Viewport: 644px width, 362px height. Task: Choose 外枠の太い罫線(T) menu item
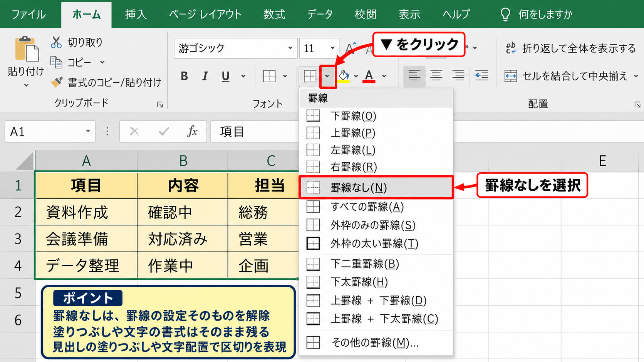[x=376, y=244]
